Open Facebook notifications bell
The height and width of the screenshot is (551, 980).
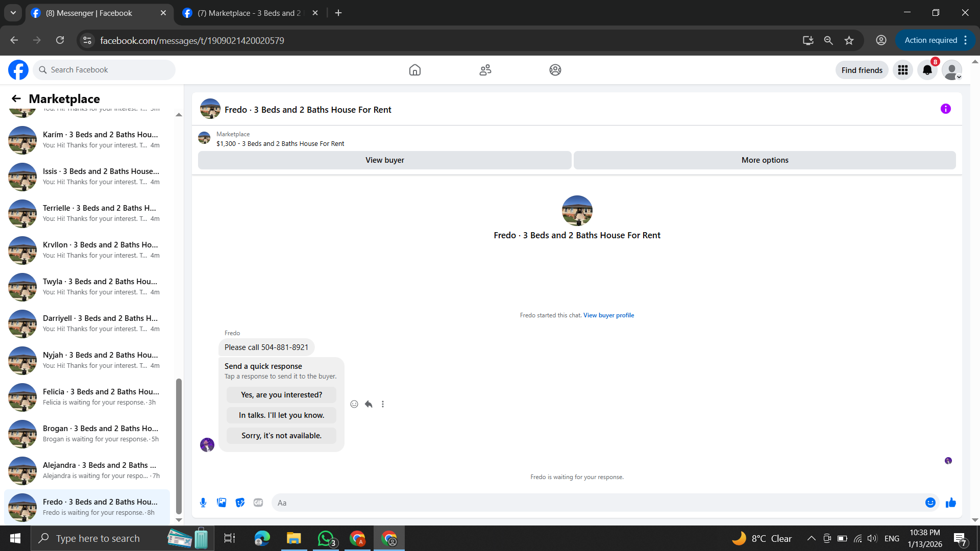click(x=927, y=70)
